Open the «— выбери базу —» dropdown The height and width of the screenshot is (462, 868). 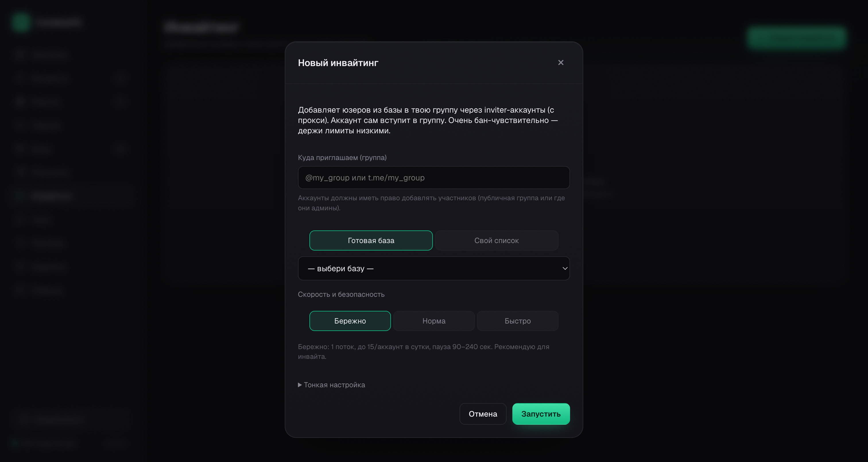point(434,268)
